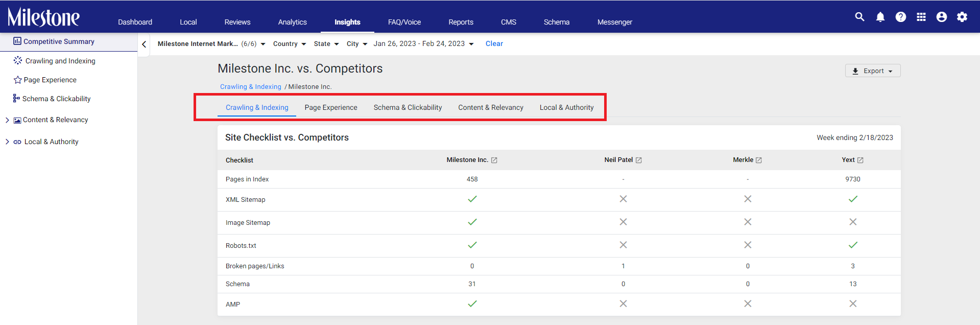Click Yext Robots.txt checkmark
980x325 pixels.
pyautogui.click(x=853, y=245)
